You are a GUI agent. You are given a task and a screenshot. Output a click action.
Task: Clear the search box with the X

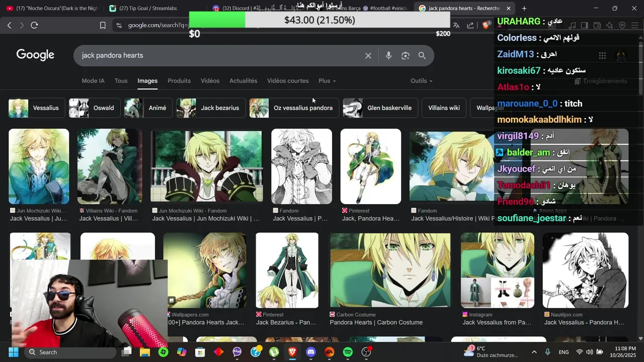coord(368,56)
